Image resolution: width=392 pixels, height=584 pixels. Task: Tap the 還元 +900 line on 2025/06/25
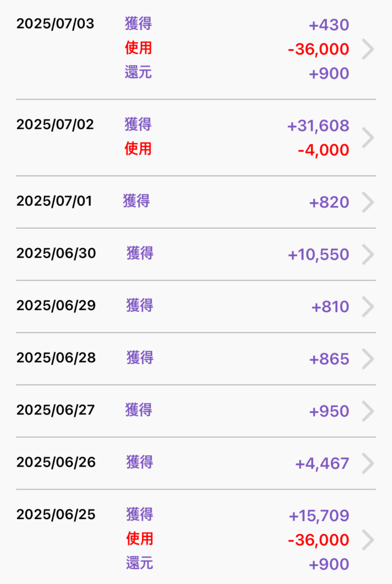pos(237,563)
